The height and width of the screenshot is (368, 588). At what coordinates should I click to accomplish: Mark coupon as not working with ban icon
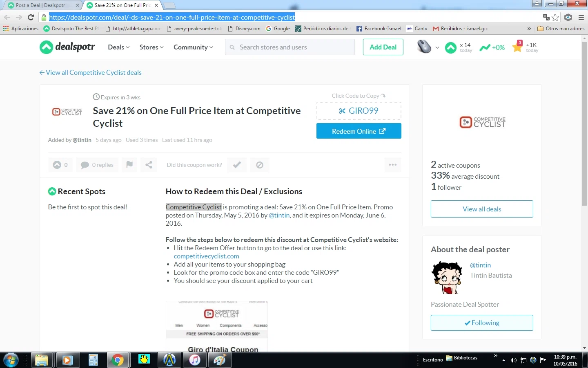[x=260, y=165]
